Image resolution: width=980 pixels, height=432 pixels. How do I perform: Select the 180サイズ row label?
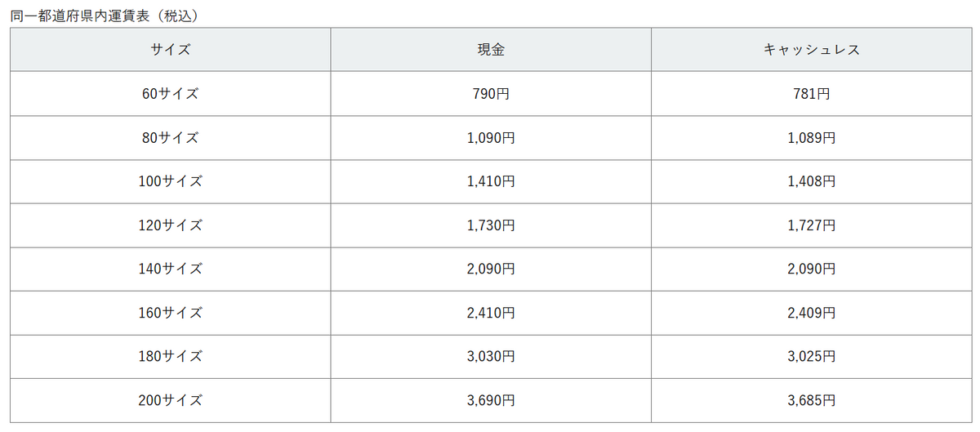(x=170, y=357)
